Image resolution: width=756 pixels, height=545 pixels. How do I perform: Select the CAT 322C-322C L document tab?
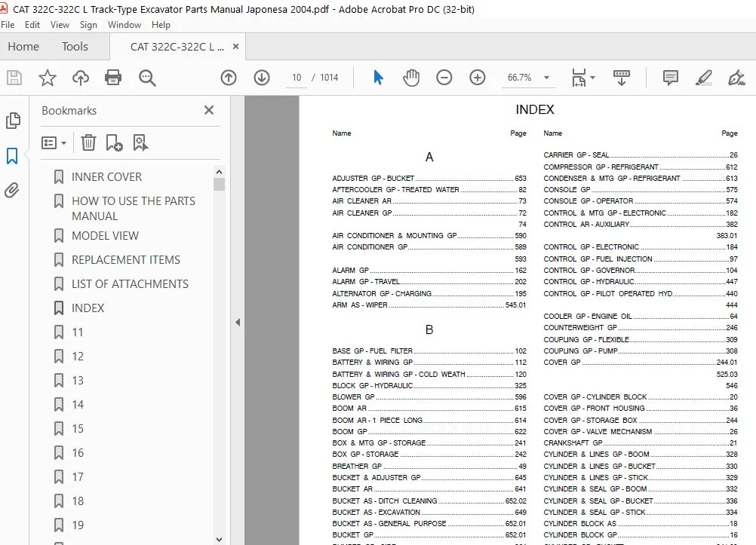177,47
